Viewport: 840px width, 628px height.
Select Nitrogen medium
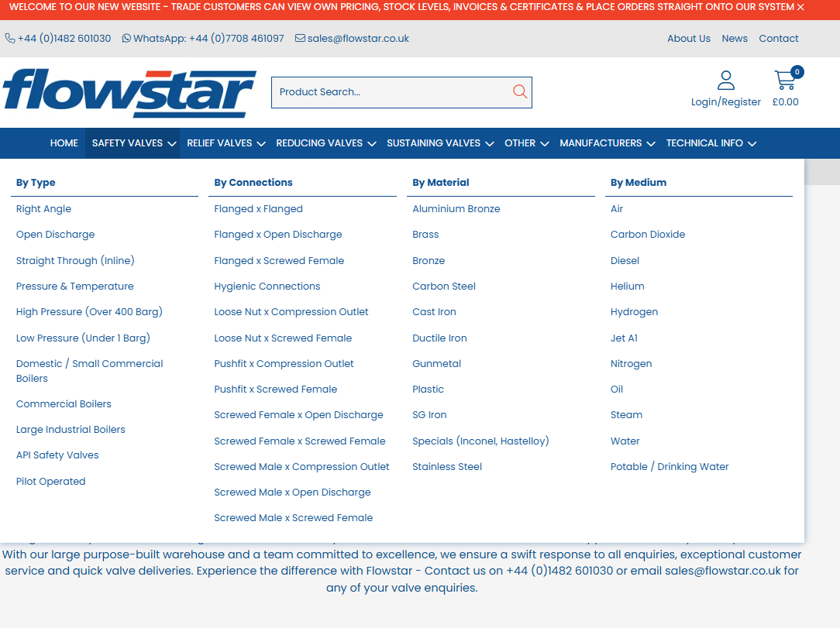click(x=631, y=364)
